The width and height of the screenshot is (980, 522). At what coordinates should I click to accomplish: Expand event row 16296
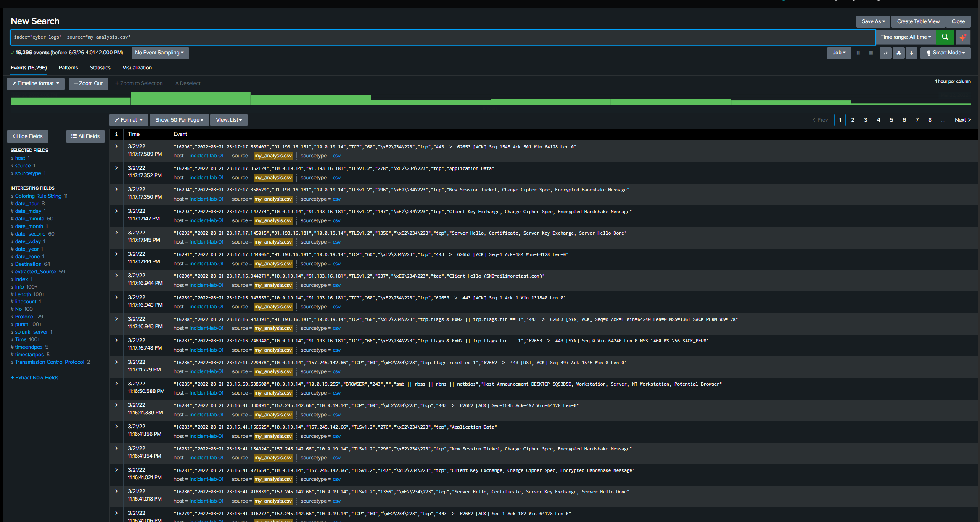[116, 146]
